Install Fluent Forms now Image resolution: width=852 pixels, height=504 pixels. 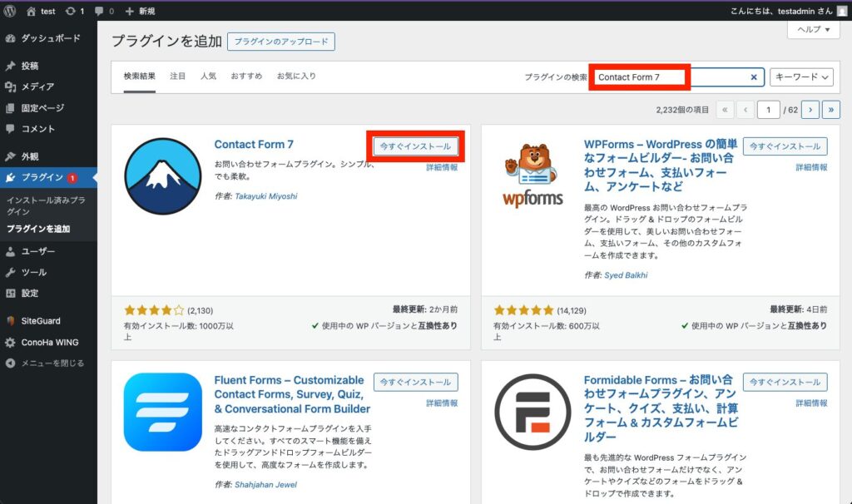(x=416, y=382)
